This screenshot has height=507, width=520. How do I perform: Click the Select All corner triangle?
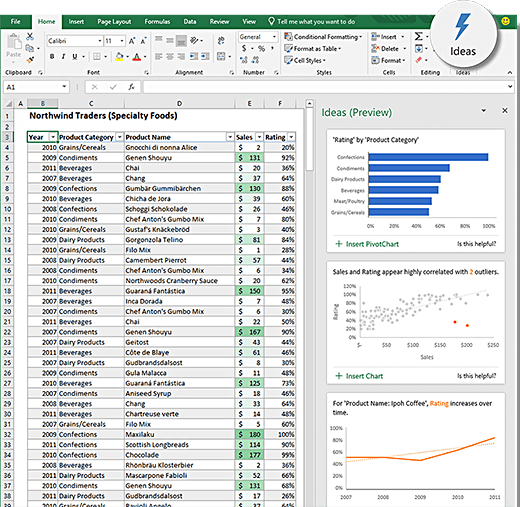click(9, 104)
